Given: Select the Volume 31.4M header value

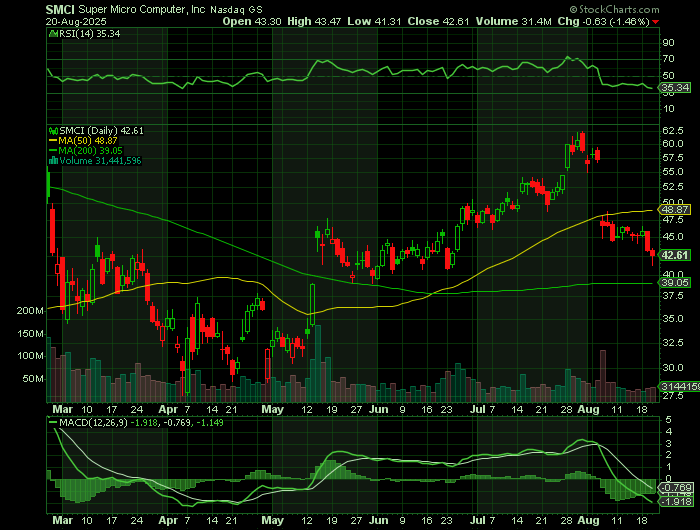Looking at the screenshot, I should (513, 21).
